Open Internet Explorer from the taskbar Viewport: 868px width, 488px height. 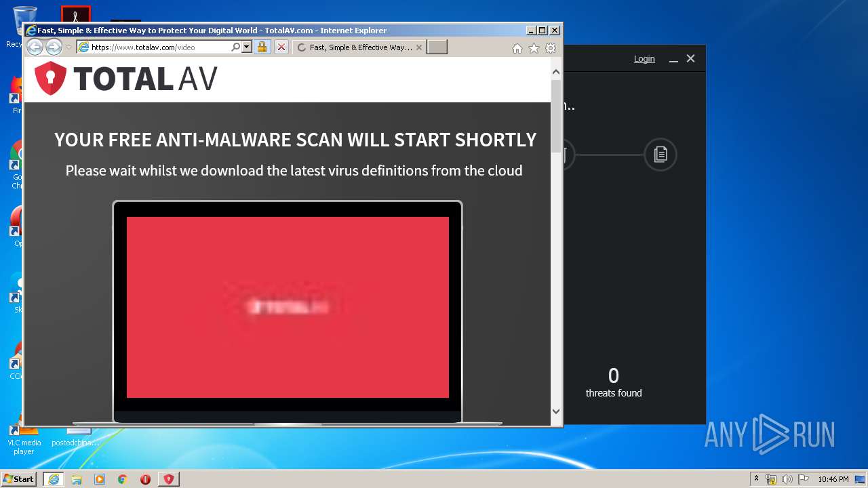point(54,479)
